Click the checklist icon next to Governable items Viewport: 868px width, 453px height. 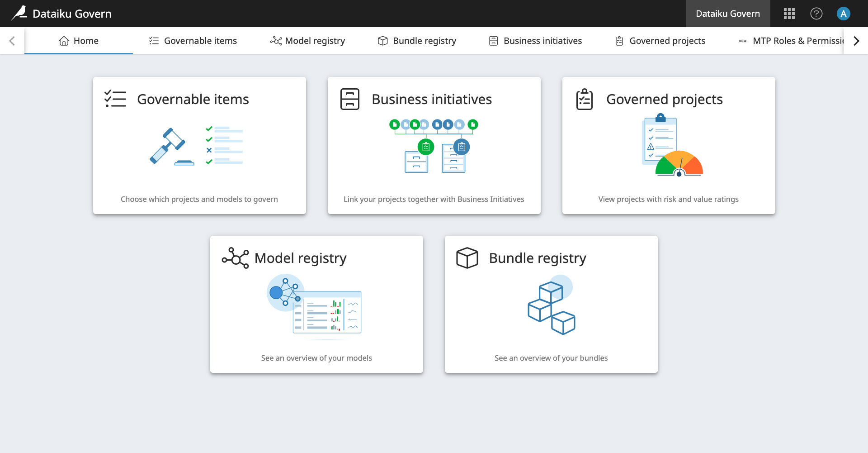(x=153, y=40)
